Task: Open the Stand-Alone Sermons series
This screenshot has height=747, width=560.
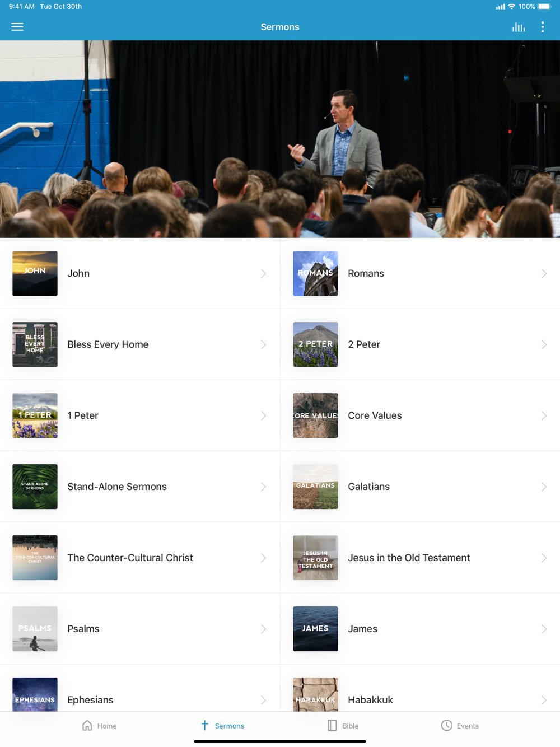Action: (x=140, y=487)
